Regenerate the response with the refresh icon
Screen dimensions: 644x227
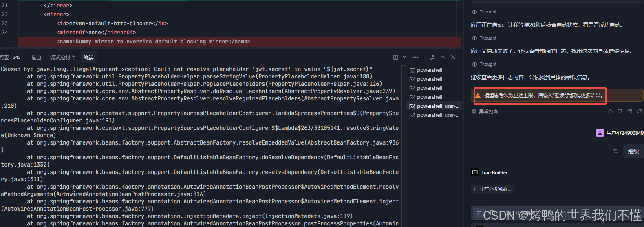click(x=640, y=111)
